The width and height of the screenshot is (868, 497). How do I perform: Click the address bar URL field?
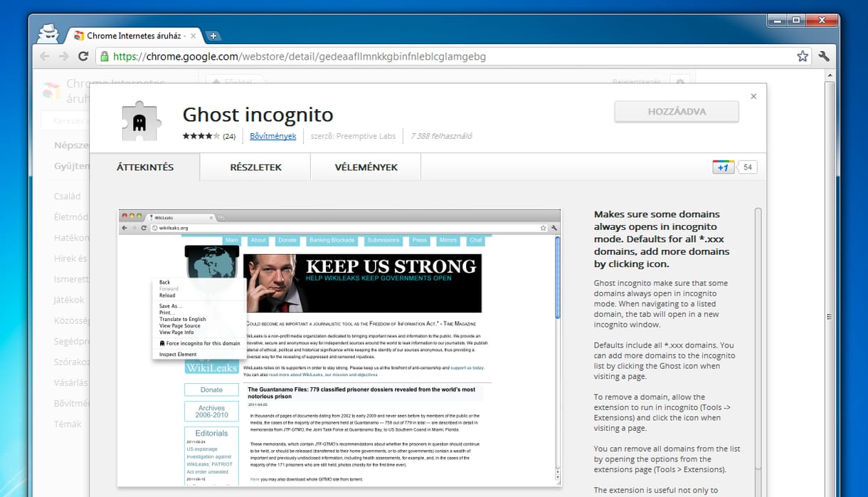click(452, 56)
